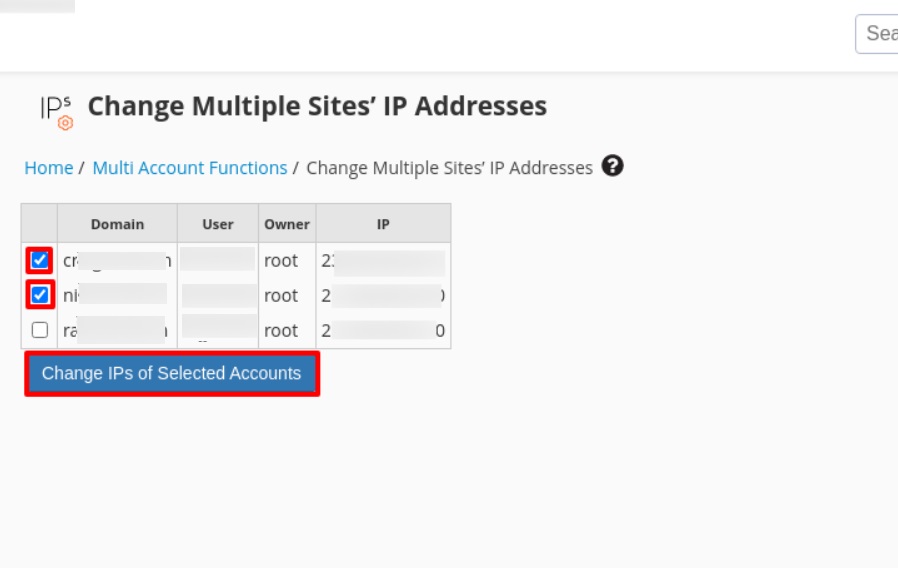Click the Domain column header
898x568 pixels.
tap(117, 224)
